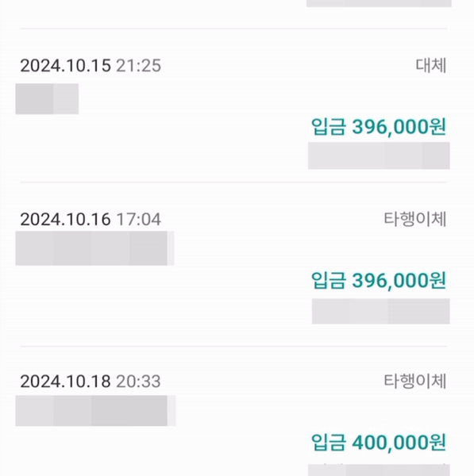Open the 2024.10.15 21:25 transaction entry

[x=233, y=106]
